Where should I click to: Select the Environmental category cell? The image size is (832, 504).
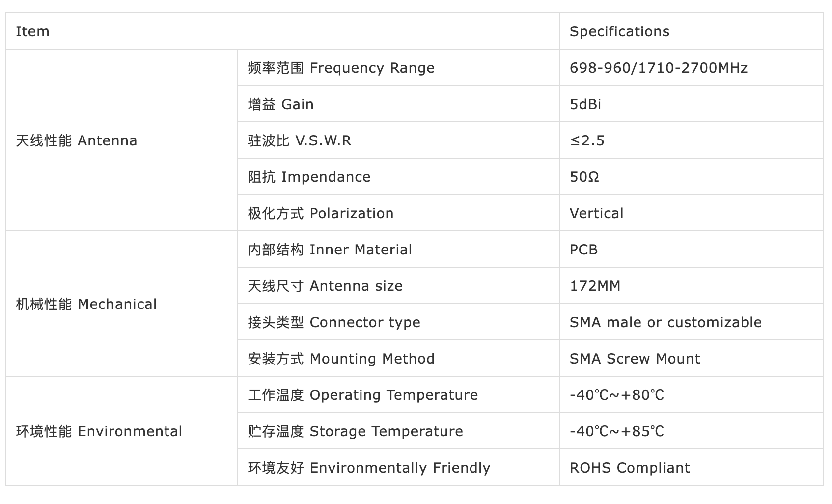click(121, 431)
